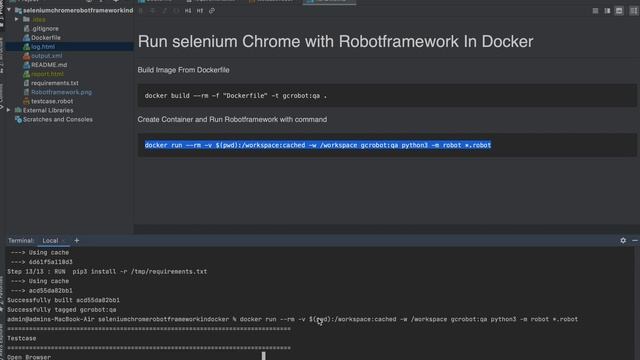
Task: Click 'Open Browser' line in terminal output
Action: tap(29, 357)
